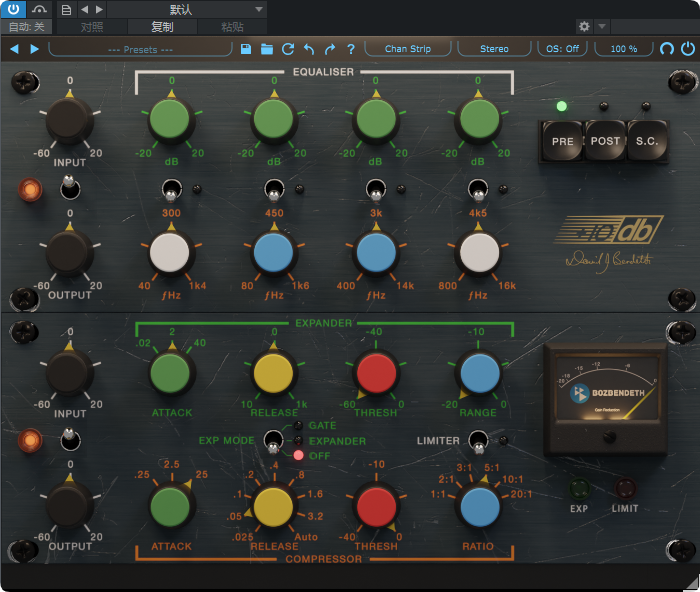The image size is (700, 592).
Task: Undo last change
Action: pyautogui.click(x=309, y=49)
